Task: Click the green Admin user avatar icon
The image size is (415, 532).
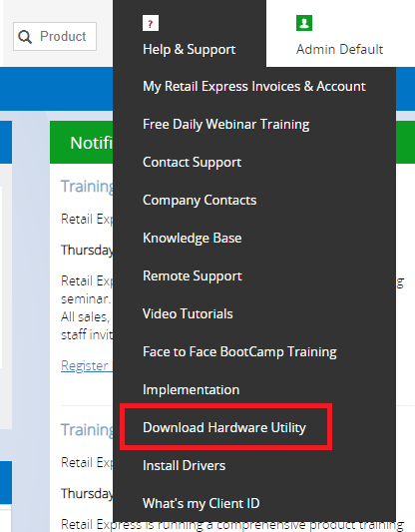Action: (304, 23)
